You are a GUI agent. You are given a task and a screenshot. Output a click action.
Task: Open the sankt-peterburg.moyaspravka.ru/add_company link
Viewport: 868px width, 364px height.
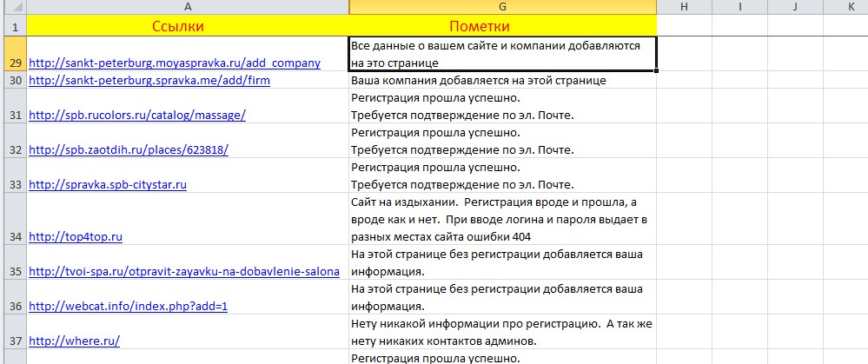(x=175, y=63)
